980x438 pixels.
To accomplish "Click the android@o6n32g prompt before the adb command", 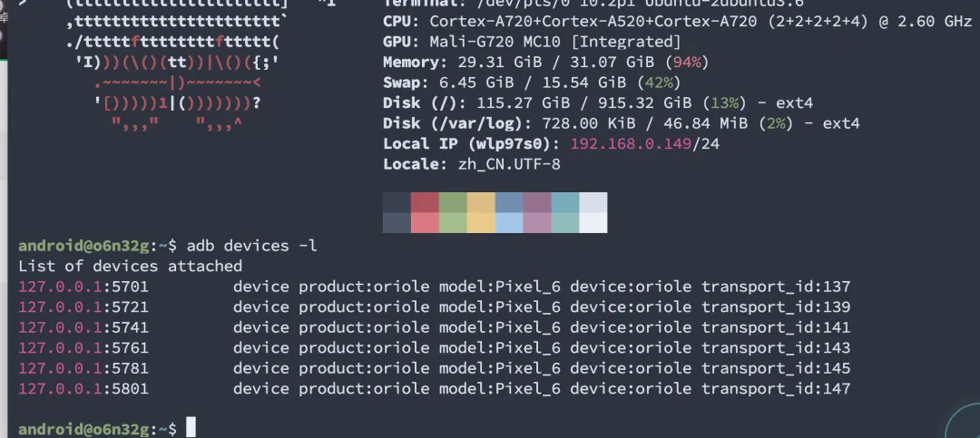I will tap(83, 246).
